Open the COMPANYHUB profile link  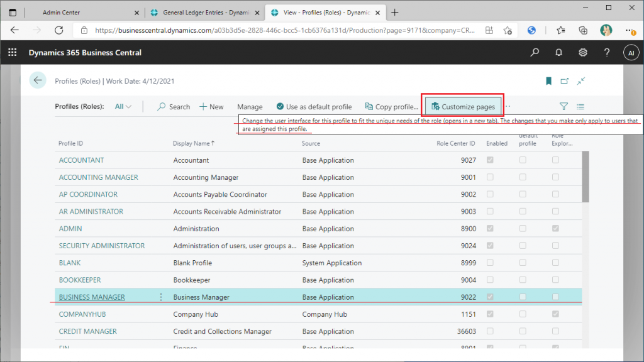point(82,314)
